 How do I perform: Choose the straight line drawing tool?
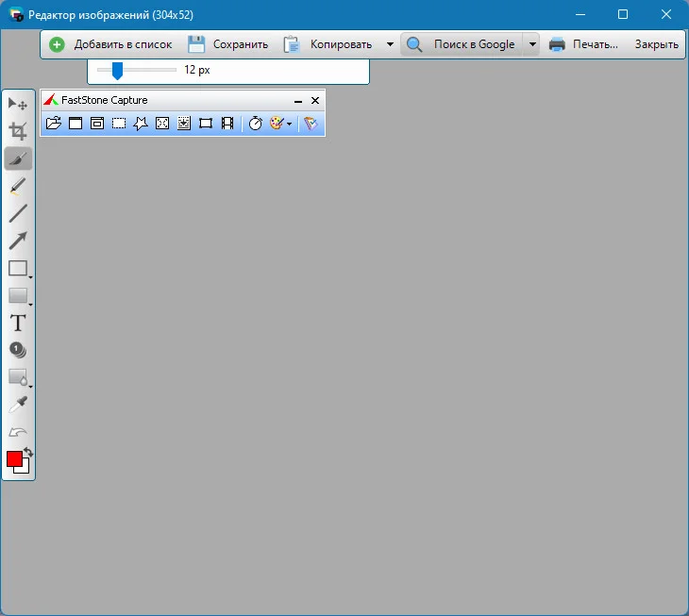pos(18,213)
